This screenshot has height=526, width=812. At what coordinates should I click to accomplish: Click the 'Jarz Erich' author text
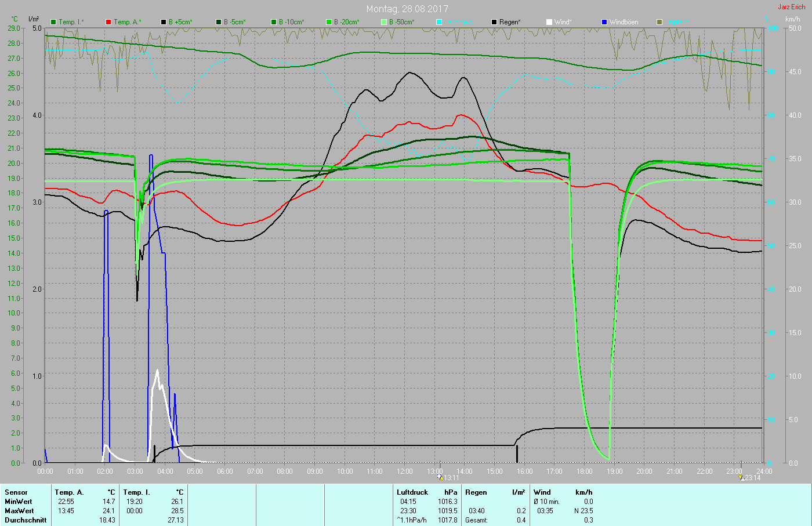click(792, 7)
